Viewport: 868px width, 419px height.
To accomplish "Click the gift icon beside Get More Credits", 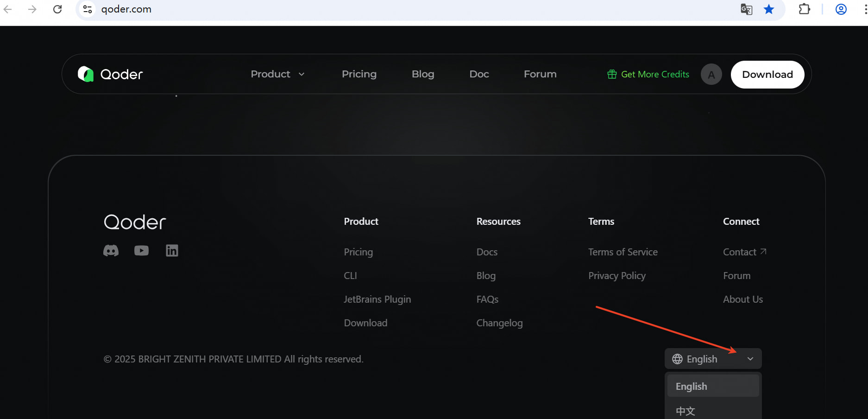I will pyautogui.click(x=612, y=74).
